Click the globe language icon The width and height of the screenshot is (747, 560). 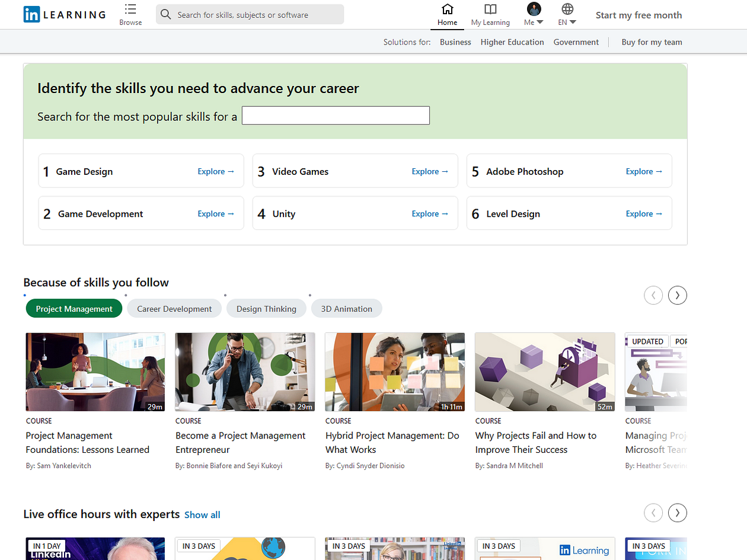[567, 9]
